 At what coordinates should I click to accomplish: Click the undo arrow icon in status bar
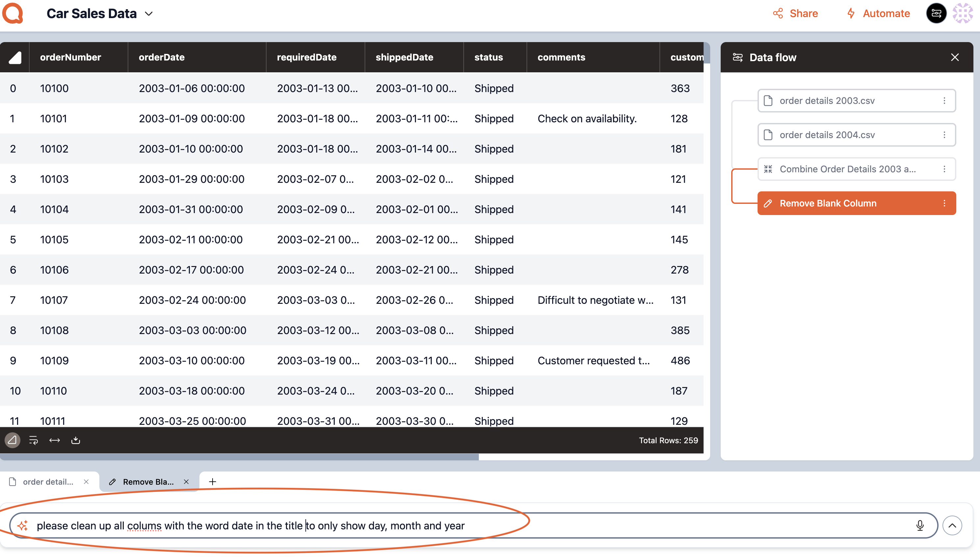[32, 440]
